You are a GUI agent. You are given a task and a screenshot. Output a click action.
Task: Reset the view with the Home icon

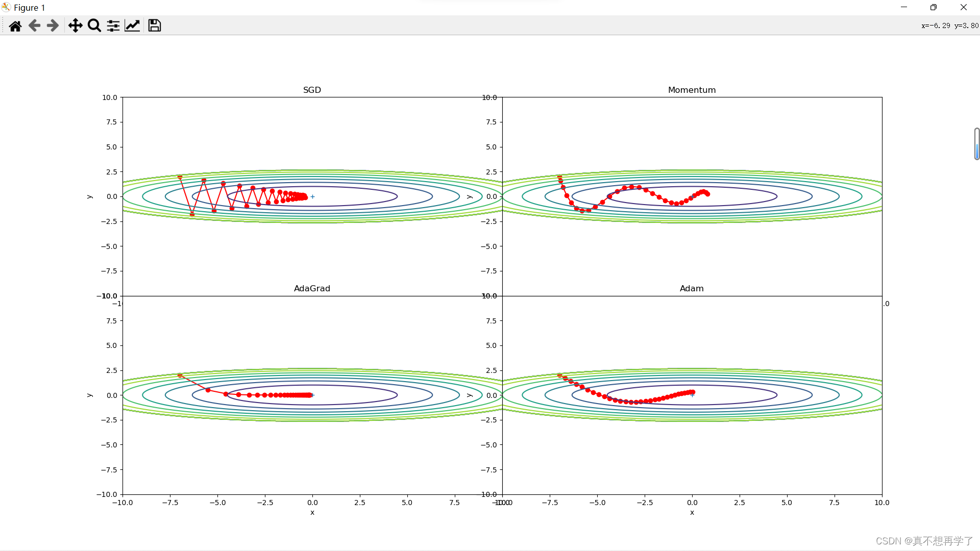(15, 26)
